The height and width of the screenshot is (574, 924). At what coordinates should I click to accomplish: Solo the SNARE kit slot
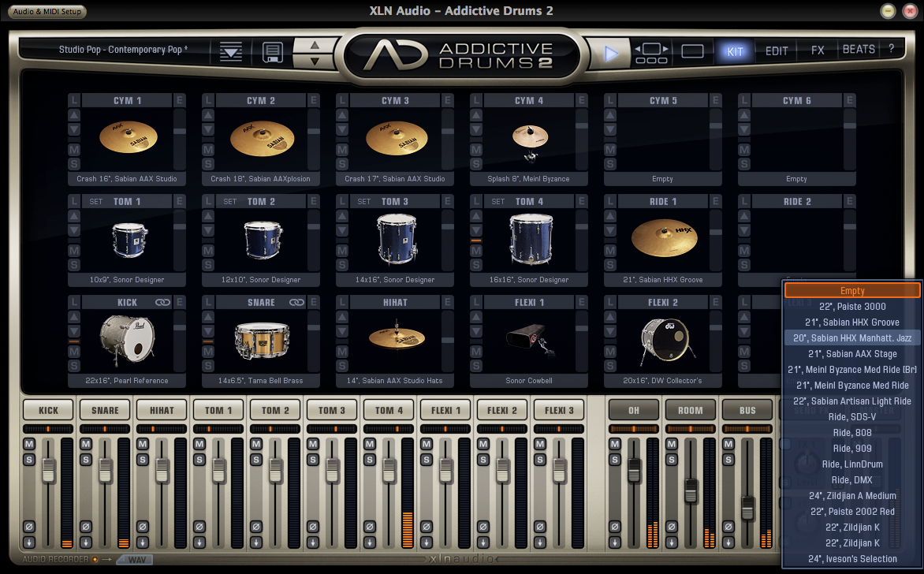208,366
